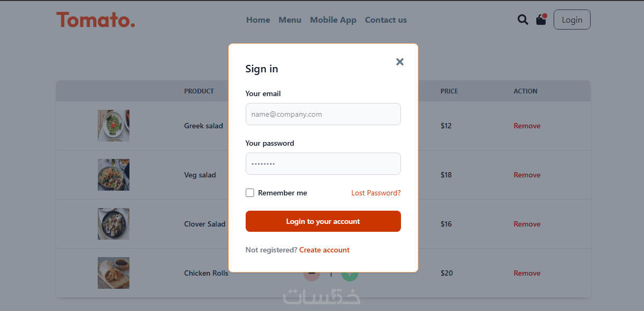Open the Menu nav item
The width and height of the screenshot is (644, 311).
click(x=290, y=20)
